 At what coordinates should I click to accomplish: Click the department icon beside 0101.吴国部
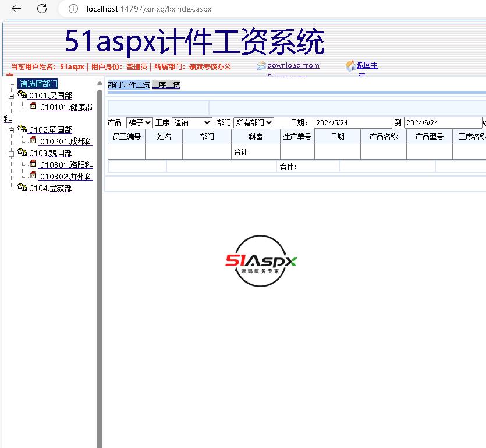click(x=22, y=95)
